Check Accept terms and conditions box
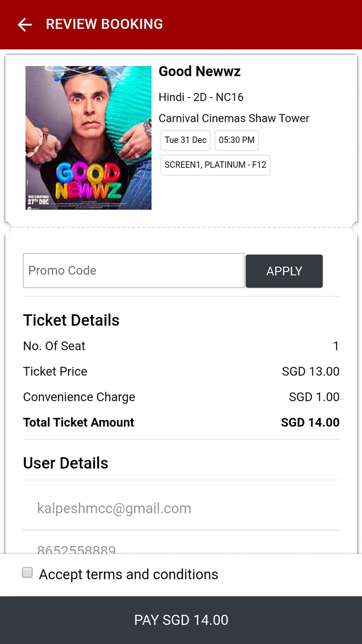 coord(28,573)
